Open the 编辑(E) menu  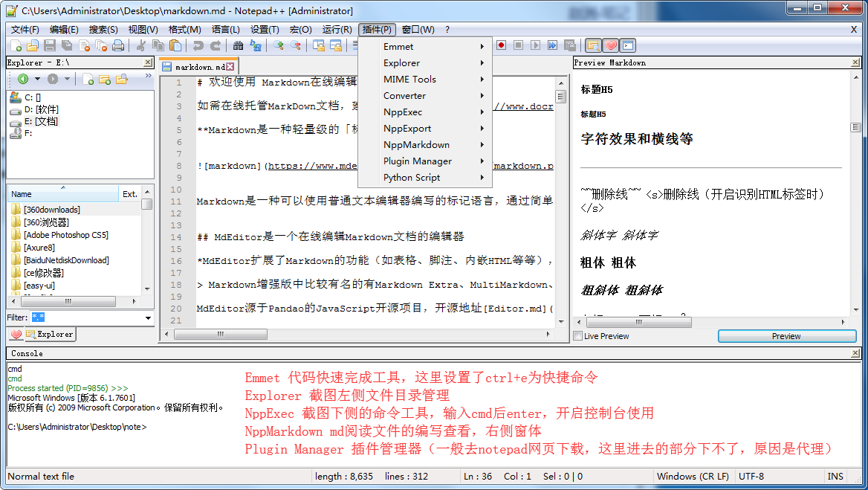click(64, 29)
